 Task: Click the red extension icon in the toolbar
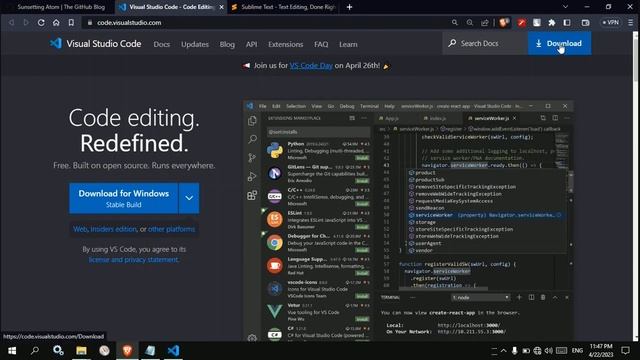click(522, 22)
